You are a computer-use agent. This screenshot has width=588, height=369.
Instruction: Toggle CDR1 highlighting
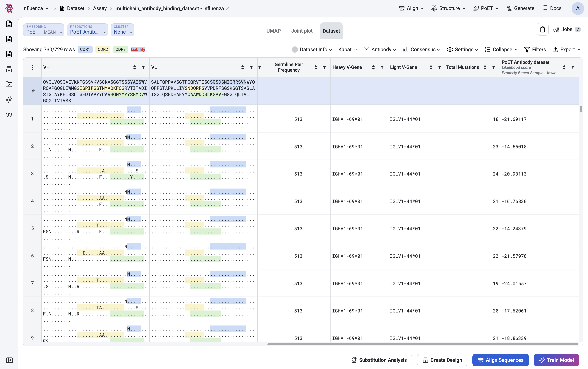[85, 50]
